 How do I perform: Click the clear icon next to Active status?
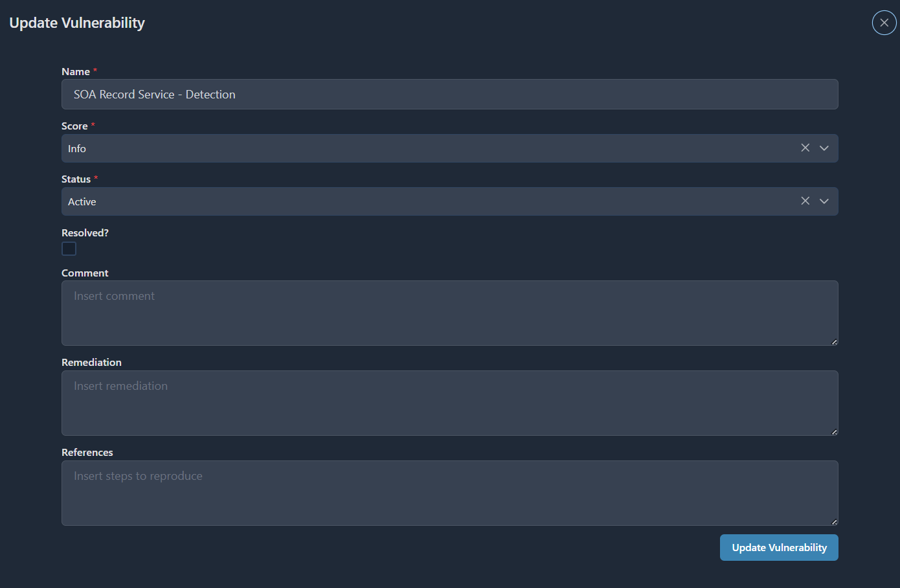(805, 201)
